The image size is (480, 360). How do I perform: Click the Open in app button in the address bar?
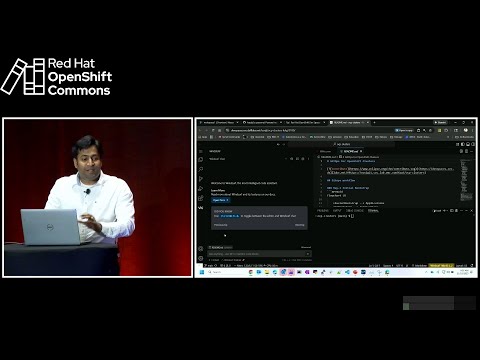pos(404,130)
